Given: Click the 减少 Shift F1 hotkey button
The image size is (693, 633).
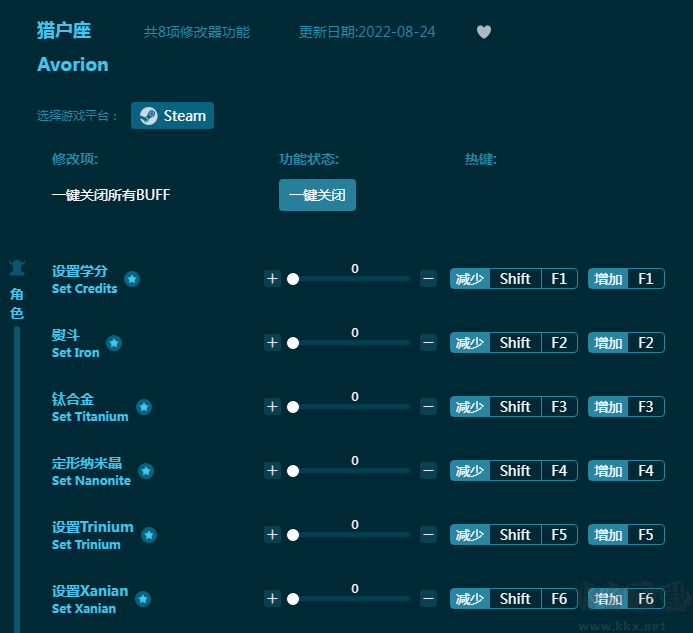Looking at the screenshot, I should (514, 279).
